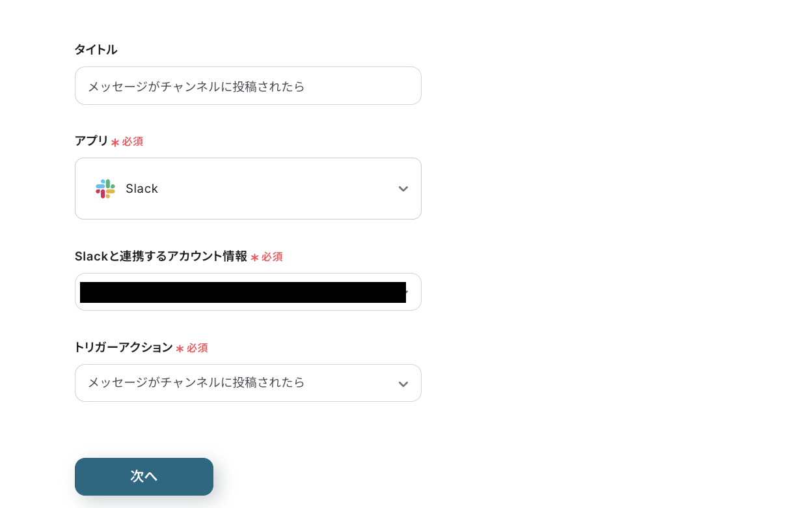Click the Slackと連携するアカウント情報 label

160,256
